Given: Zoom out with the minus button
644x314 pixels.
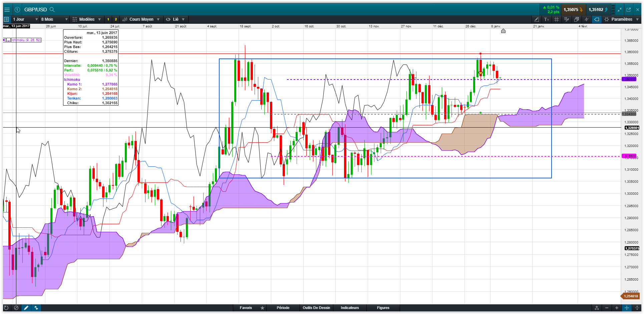Looking at the screenshot, I should click(607, 308).
